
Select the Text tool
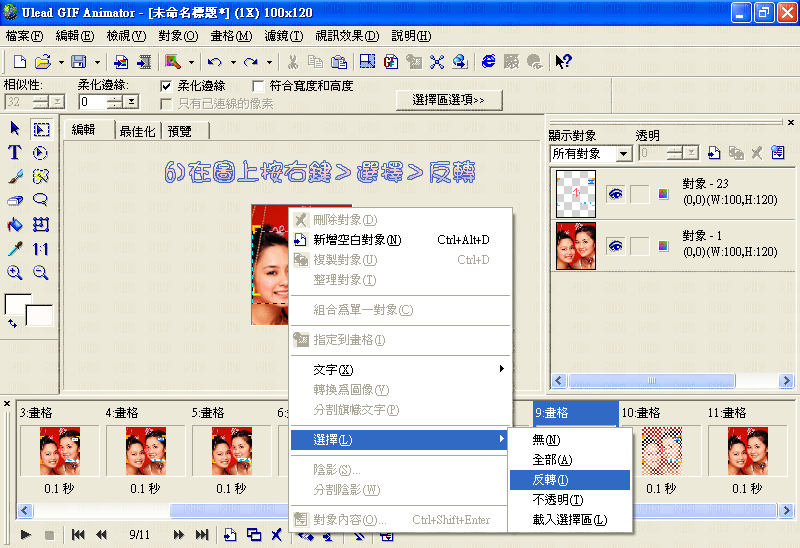[x=14, y=153]
